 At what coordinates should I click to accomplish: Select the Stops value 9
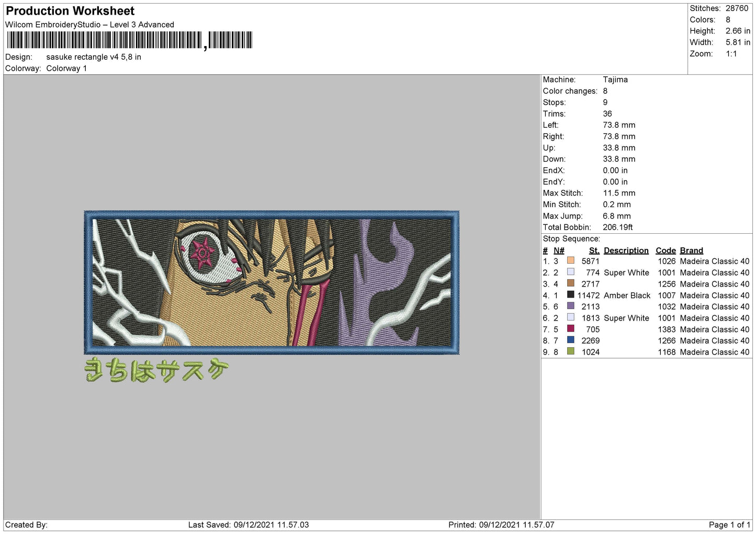tap(605, 103)
